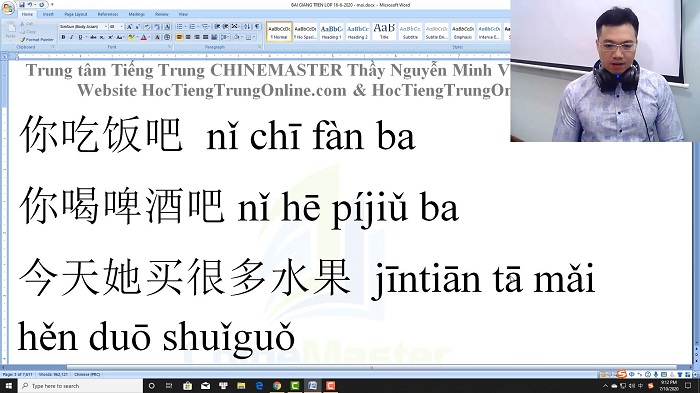Click Align Text Right icon
This screenshot has width=700, height=393.
pyautogui.click(x=197, y=37)
